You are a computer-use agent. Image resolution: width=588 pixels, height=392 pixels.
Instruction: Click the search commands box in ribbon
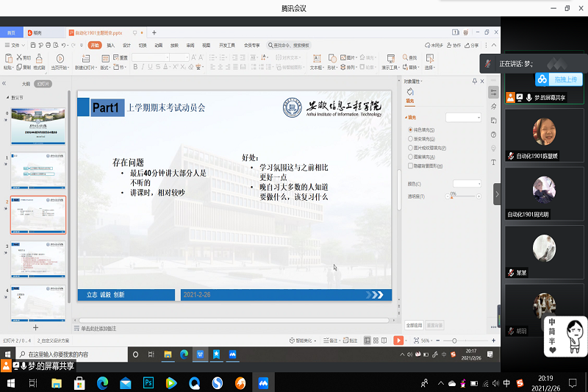click(x=289, y=46)
